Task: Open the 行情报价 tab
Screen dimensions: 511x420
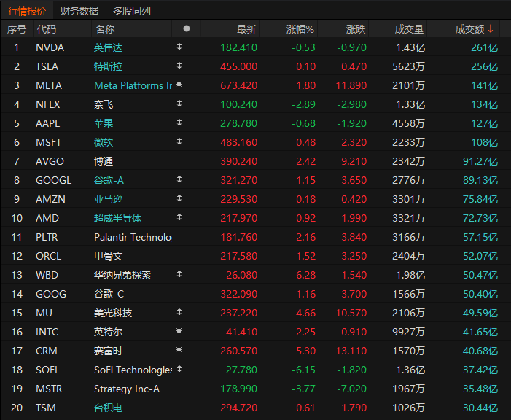Action: tap(27, 11)
